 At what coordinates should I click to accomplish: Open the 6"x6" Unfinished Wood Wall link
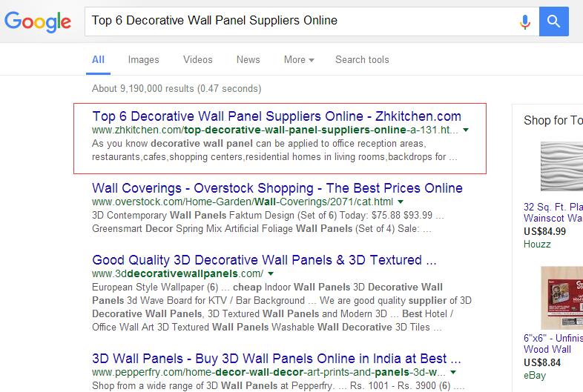(x=553, y=343)
